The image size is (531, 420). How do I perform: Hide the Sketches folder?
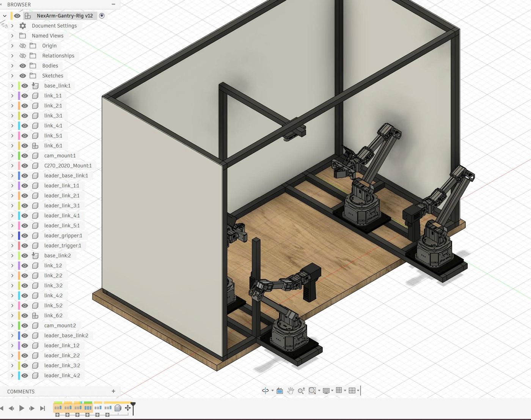(x=23, y=76)
